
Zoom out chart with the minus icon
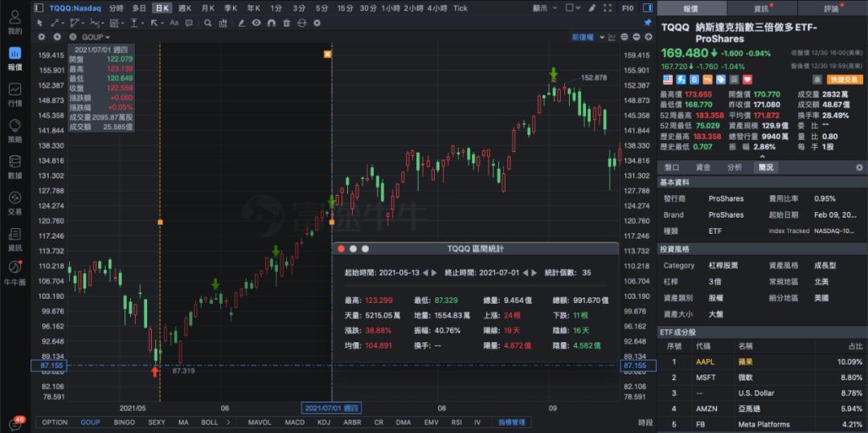tap(637, 37)
